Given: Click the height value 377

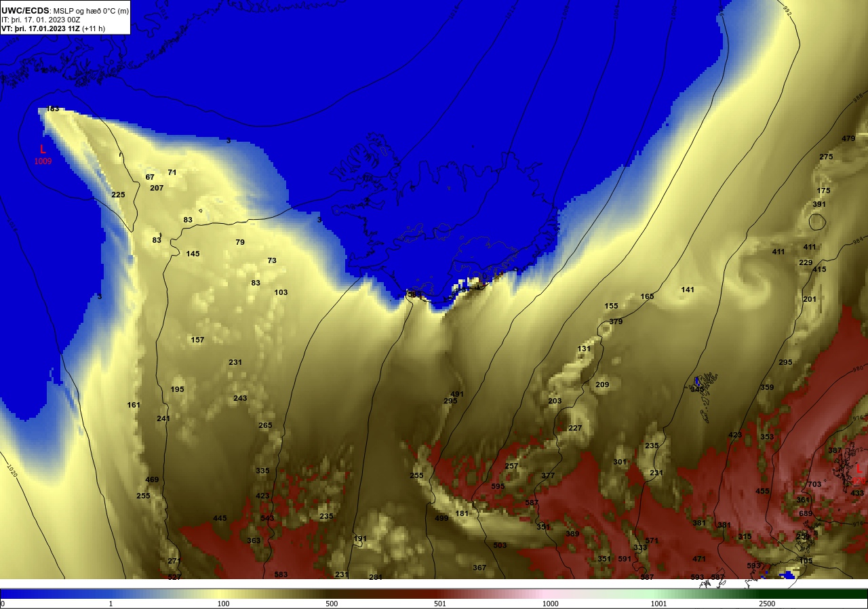Looking at the screenshot, I should coord(548,476).
